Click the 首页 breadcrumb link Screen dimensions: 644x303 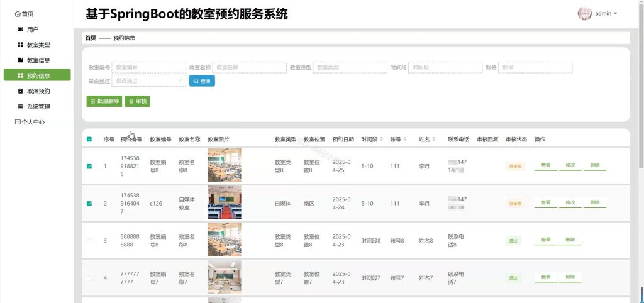pos(91,38)
